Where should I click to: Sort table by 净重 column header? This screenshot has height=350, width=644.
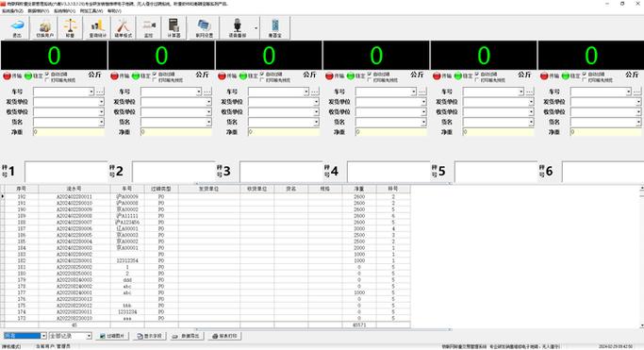pos(359,189)
